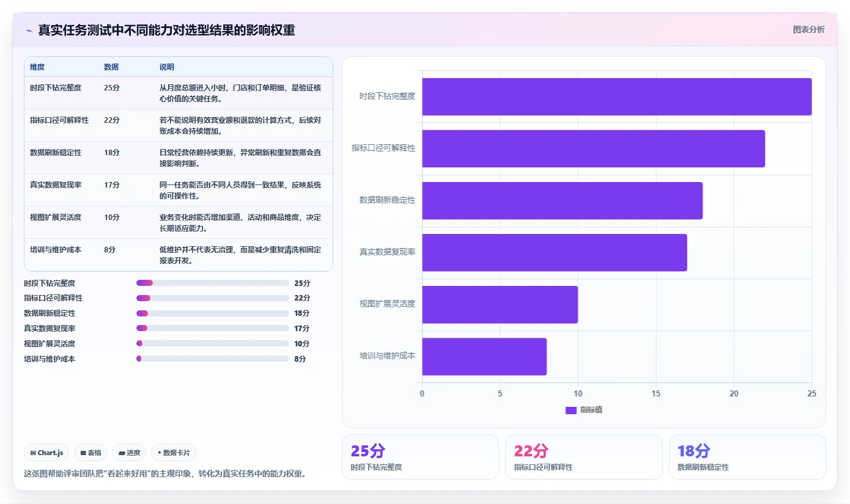This screenshot has height=504, width=850.
Task: Click the 10分 cell in table
Action: [112, 217]
